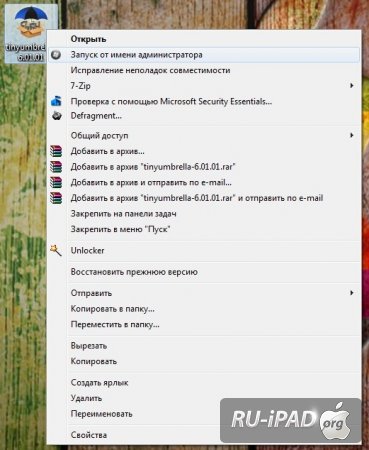
Task: Select 'Закрепить на панели задач'
Action: (204, 214)
